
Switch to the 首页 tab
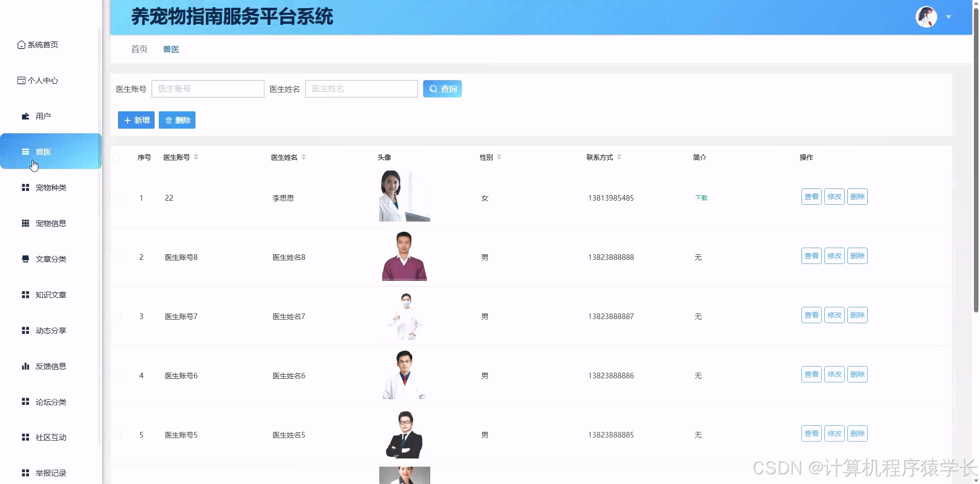pos(139,49)
